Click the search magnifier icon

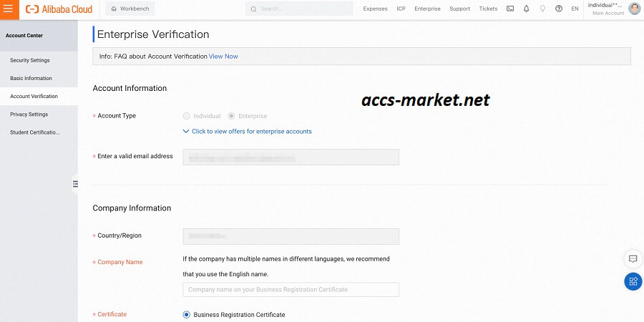(253, 9)
